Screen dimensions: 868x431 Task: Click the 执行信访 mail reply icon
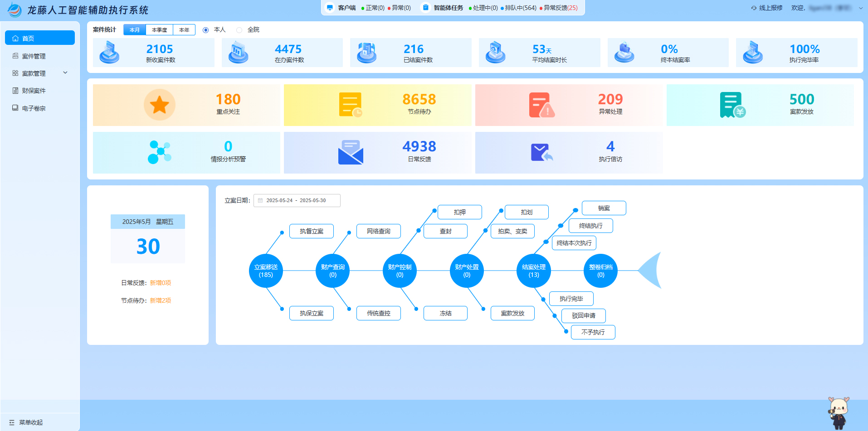pyautogui.click(x=541, y=153)
